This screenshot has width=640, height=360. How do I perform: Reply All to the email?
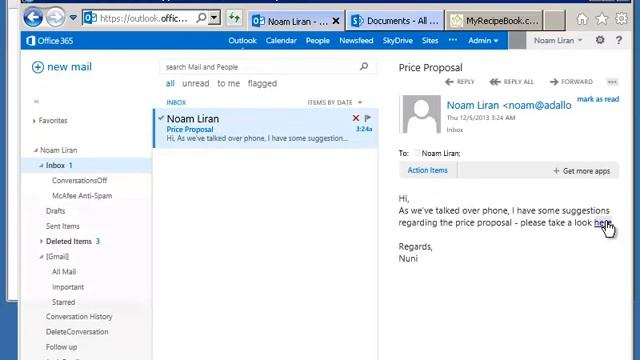tap(511, 82)
